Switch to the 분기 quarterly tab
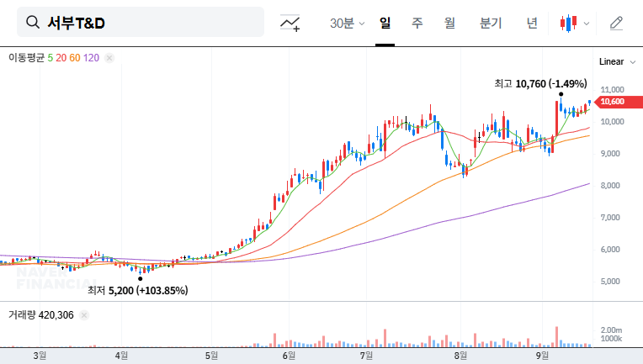Viewport: 643px width, 364px height. [x=491, y=23]
